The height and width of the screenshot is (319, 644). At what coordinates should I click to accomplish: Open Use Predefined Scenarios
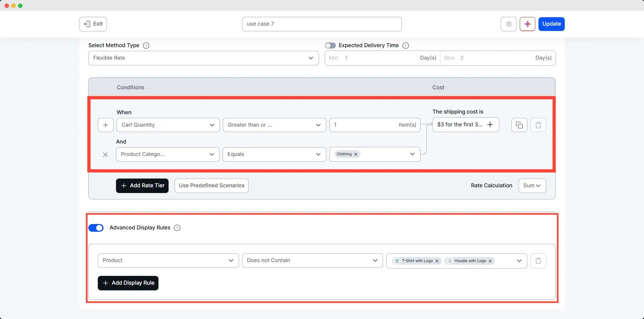pos(211,186)
